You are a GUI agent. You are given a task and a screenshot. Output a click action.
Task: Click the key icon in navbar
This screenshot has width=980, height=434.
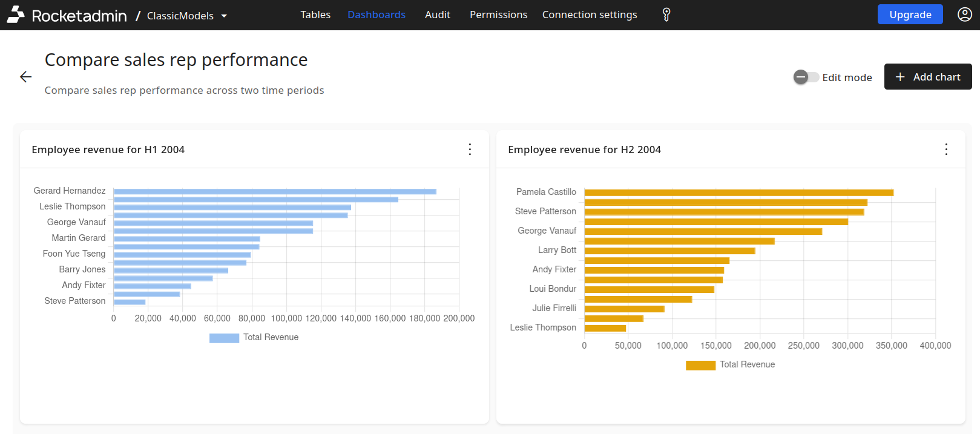666,15
